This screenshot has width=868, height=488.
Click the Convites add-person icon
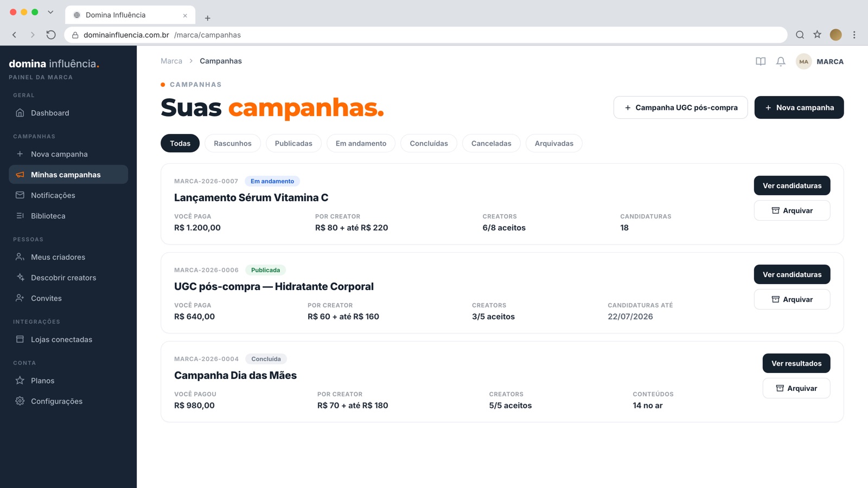pos(20,298)
